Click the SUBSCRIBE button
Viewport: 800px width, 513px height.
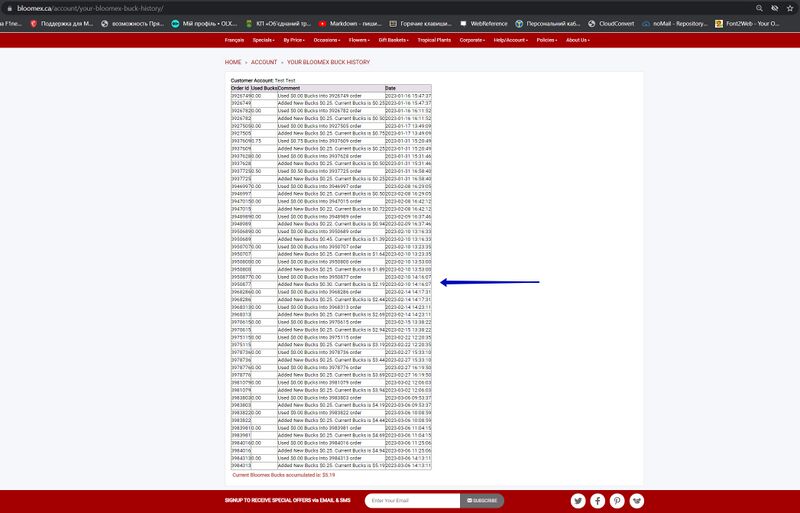click(x=482, y=501)
